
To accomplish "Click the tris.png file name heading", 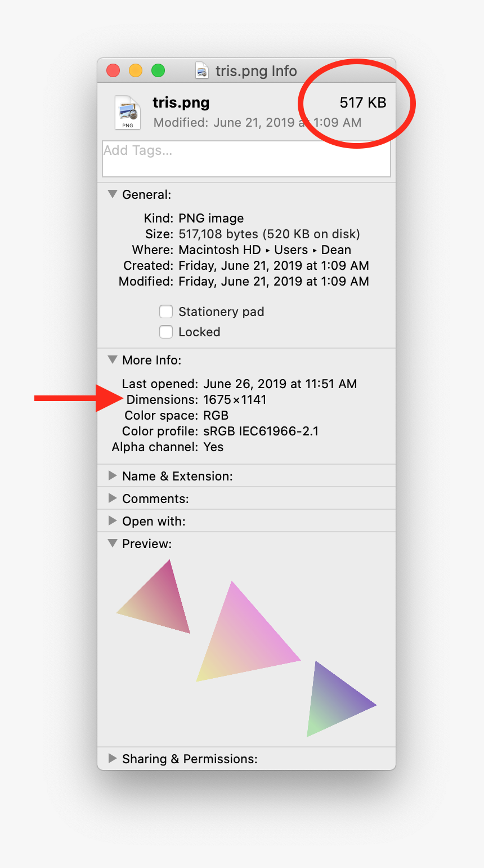I will (181, 103).
